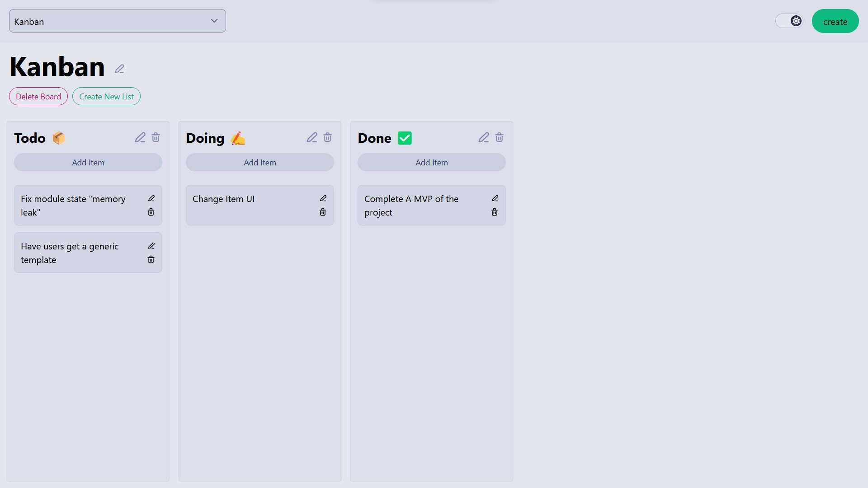Screen dimensions: 868x488
Task: Delete the Doing list using its trash icon
Action: [327, 137]
